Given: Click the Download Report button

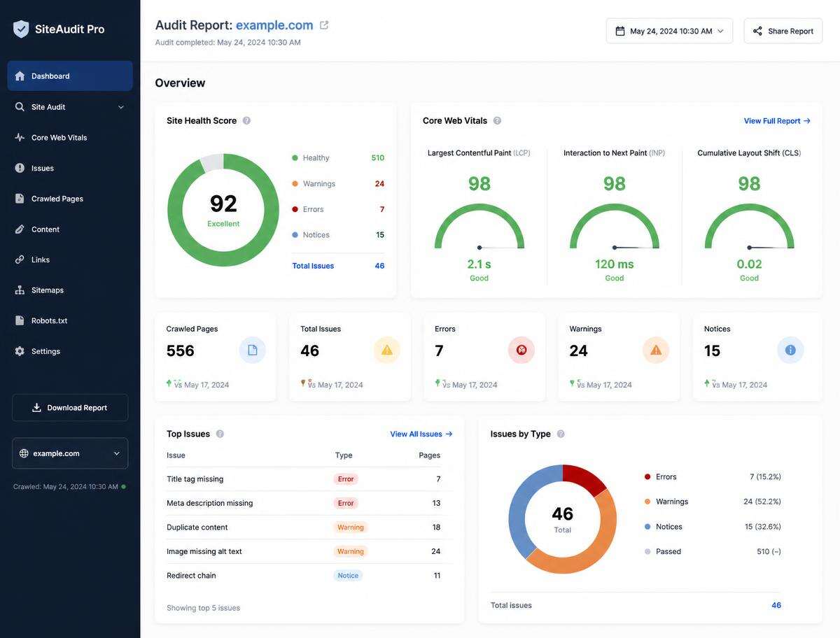Looking at the screenshot, I should pyautogui.click(x=70, y=408).
